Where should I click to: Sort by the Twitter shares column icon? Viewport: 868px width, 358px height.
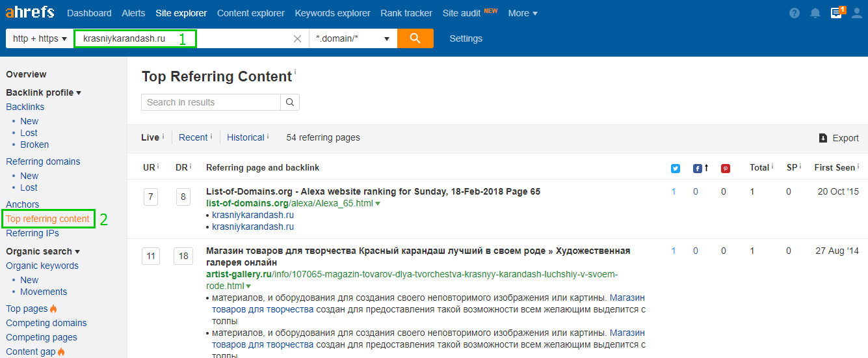(x=675, y=168)
